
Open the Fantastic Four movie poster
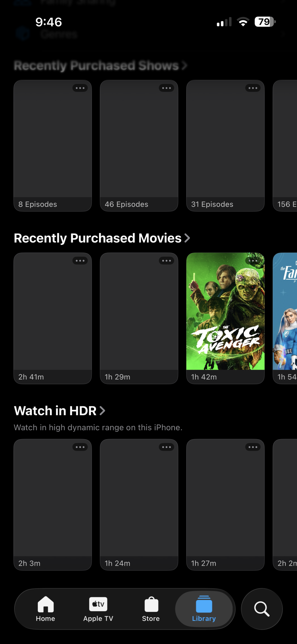coord(285,311)
